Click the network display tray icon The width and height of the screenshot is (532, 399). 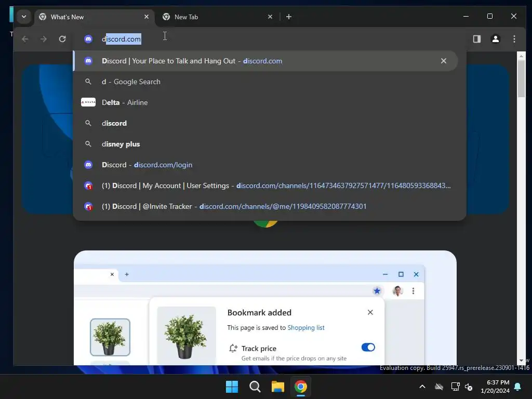coord(455,387)
